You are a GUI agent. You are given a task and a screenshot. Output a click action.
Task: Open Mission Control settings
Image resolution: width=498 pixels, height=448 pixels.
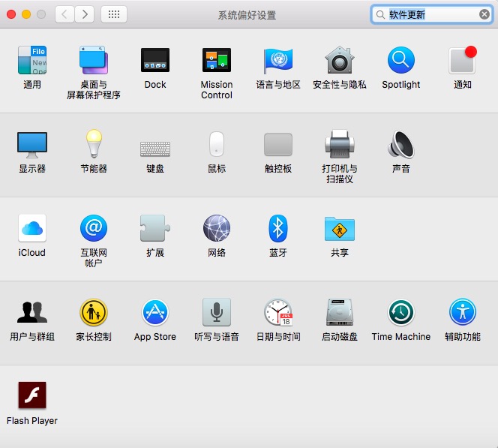coord(217,61)
